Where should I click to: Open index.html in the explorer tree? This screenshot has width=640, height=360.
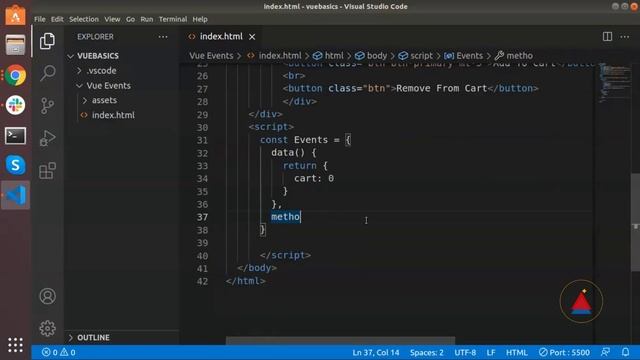tap(113, 115)
